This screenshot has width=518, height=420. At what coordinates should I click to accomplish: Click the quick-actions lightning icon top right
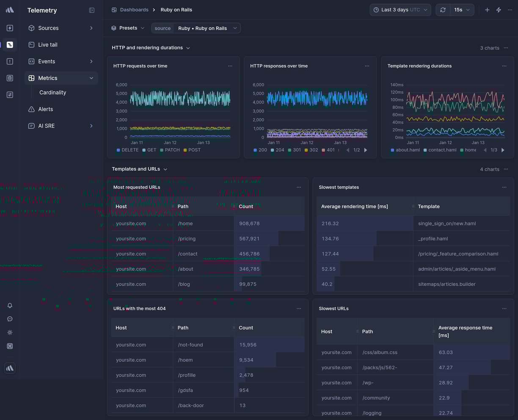click(499, 9)
